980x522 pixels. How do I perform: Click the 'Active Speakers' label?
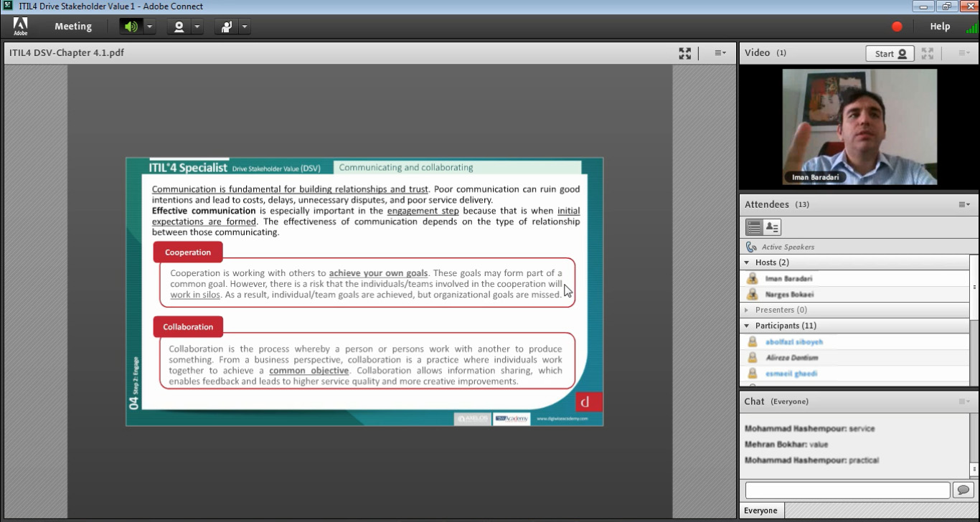tap(788, 247)
